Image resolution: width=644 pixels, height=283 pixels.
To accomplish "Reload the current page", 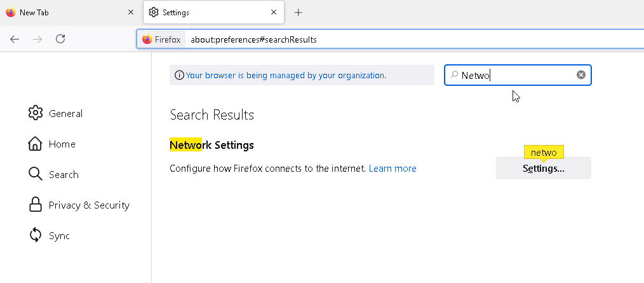I will click(60, 39).
